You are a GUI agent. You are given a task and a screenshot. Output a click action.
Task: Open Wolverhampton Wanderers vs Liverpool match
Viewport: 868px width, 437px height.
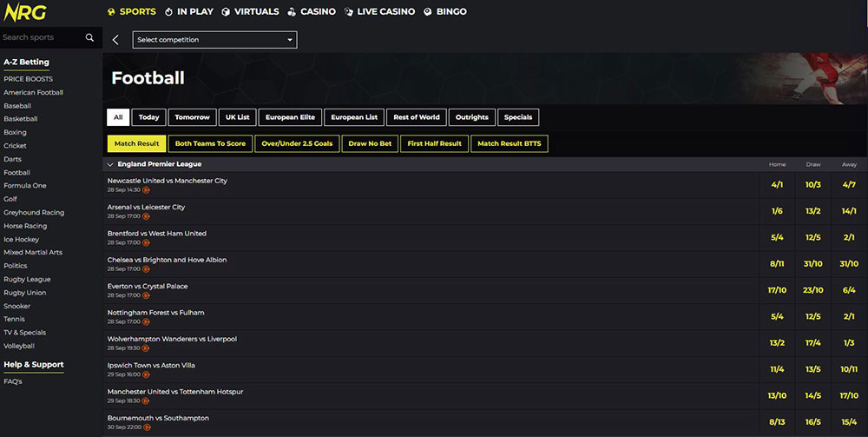[x=172, y=339]
